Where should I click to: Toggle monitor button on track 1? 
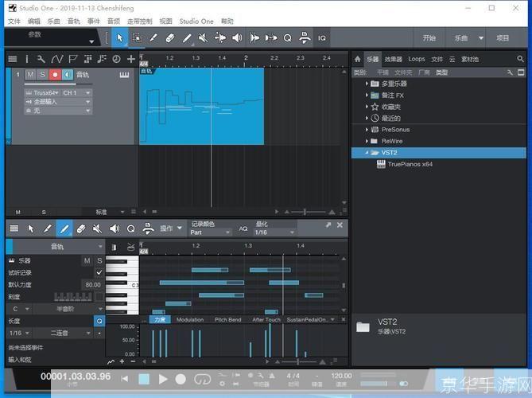click(x=68, y=74)
